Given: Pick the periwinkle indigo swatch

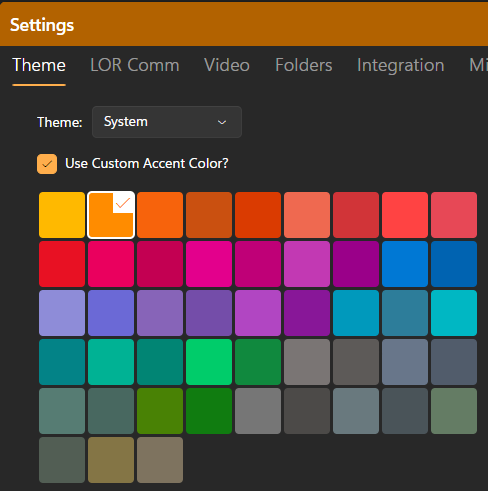Looking at the screenshot, I should (111, 313).
